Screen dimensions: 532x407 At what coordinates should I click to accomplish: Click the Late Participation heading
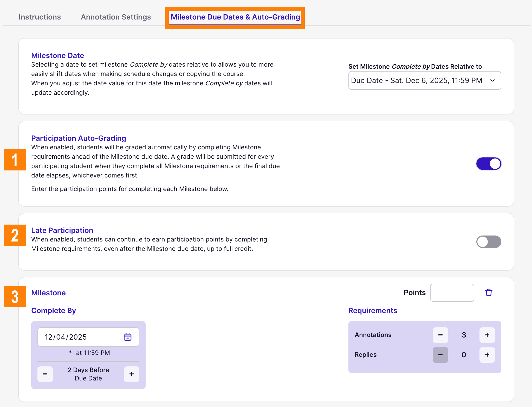62,230
